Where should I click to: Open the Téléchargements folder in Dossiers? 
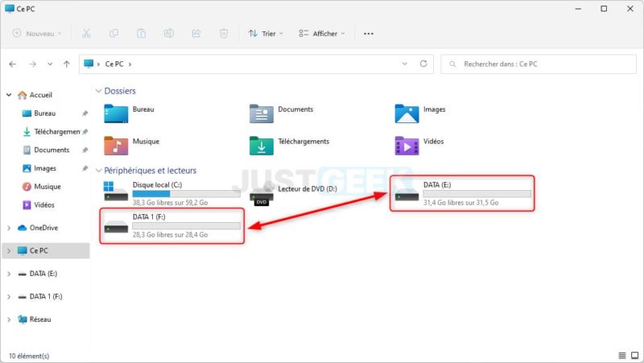[261, 146]
